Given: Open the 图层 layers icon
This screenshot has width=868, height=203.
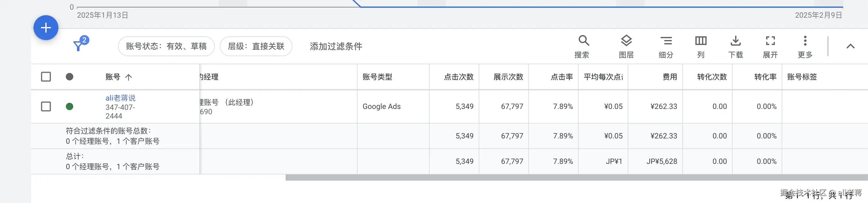Looking at the screenshot, I should pos(626,41).
